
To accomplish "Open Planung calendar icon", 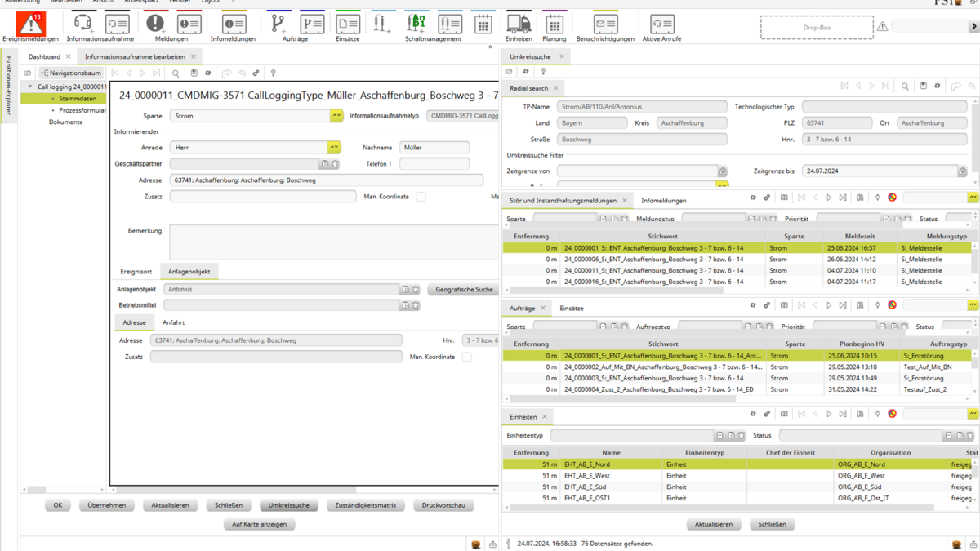I will pyautogui.click(x=554, y=24).
